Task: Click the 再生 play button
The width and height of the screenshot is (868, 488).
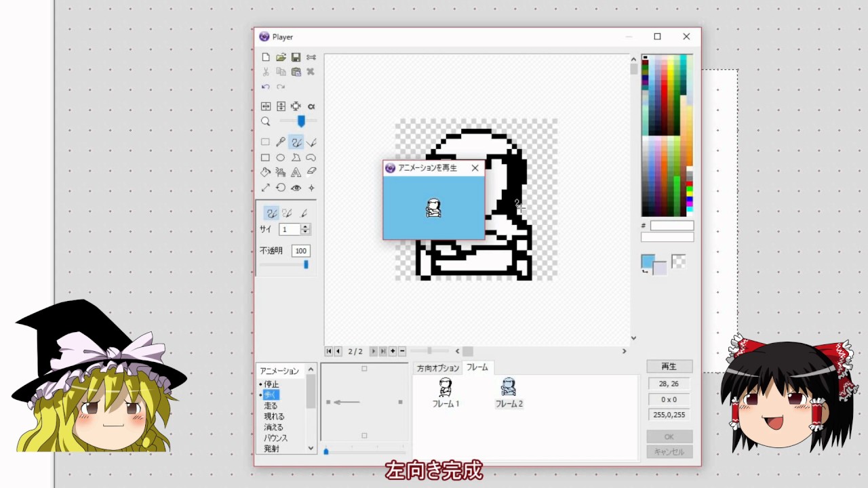Action: point(669,366)
